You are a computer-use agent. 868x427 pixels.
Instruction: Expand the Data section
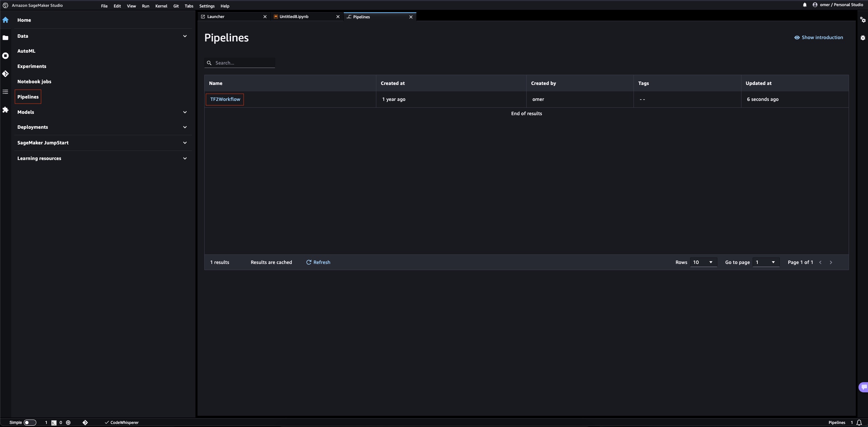(185, 36)
